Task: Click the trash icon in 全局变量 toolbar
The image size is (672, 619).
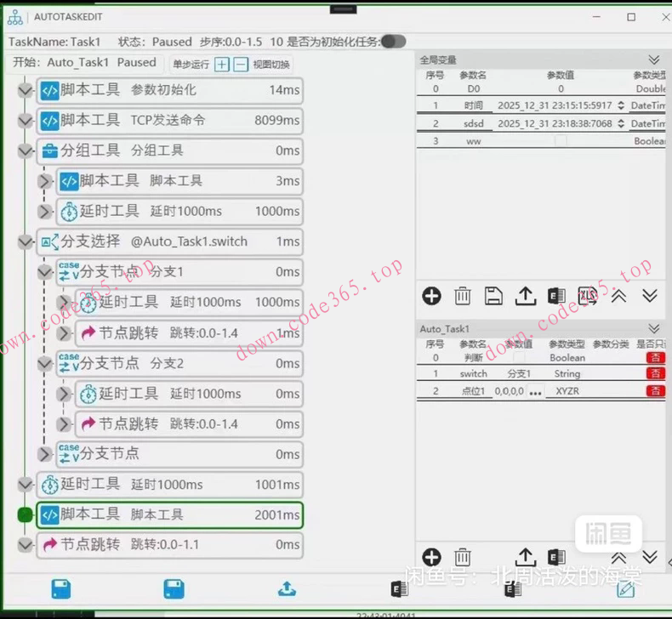Action: point(463,296)
